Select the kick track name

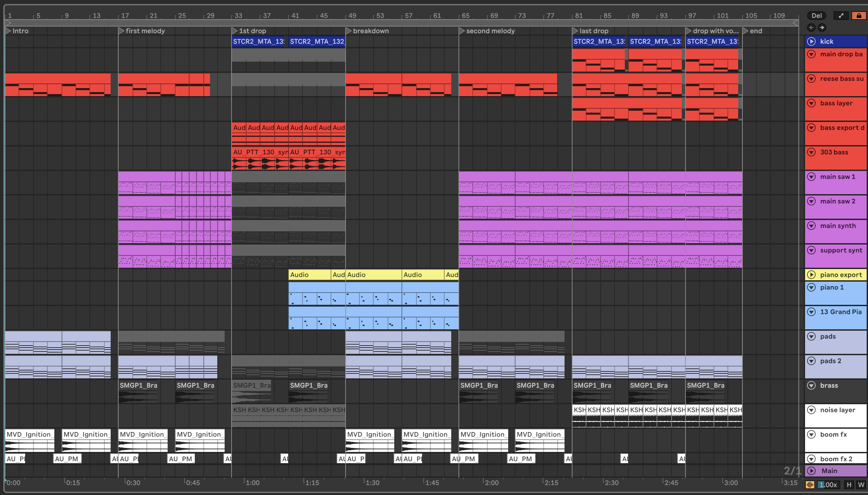827,41
